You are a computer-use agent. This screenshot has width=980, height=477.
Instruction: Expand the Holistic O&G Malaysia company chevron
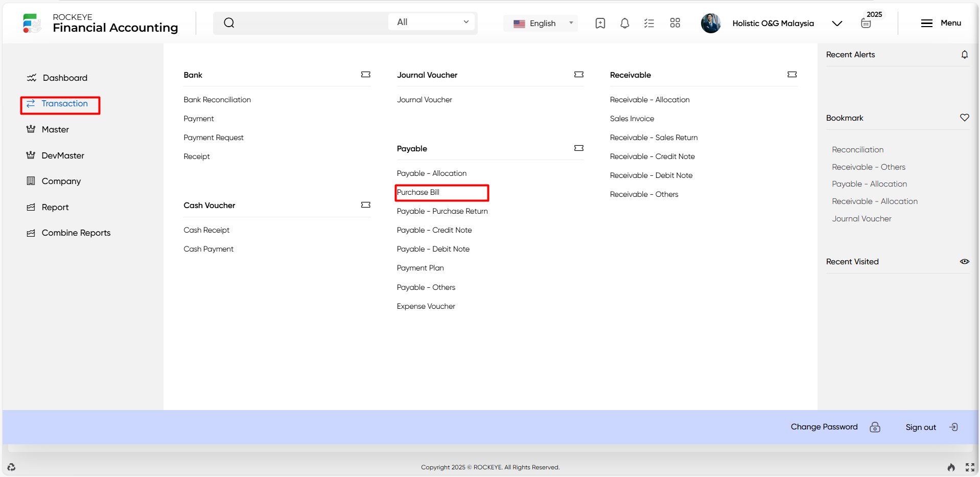pos(837,24)
